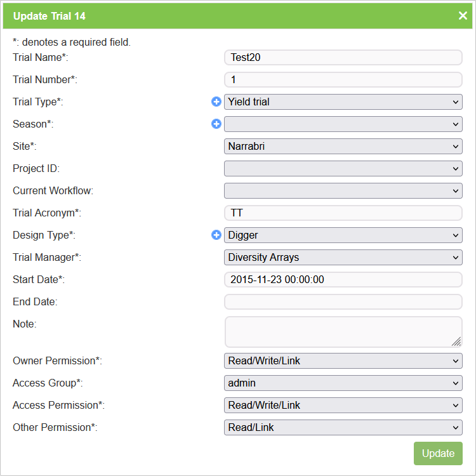476x476 pixels.
Task: Click the add icon beside Season field
Action: pos(216,124)
